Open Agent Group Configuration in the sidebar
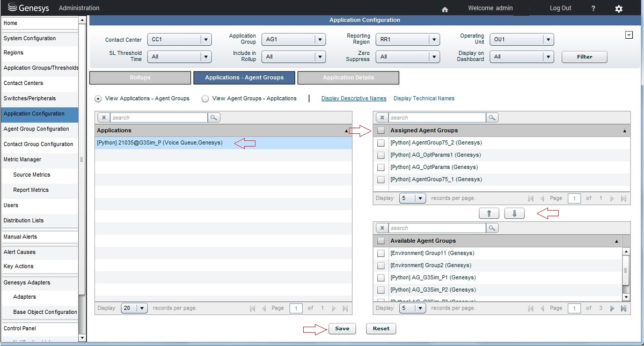 point(40,129)
